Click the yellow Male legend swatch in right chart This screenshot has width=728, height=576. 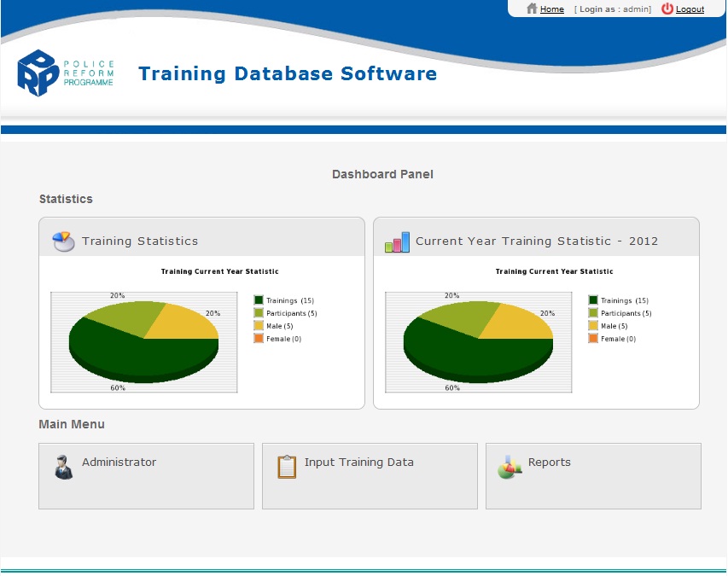(x=593, y=326)
